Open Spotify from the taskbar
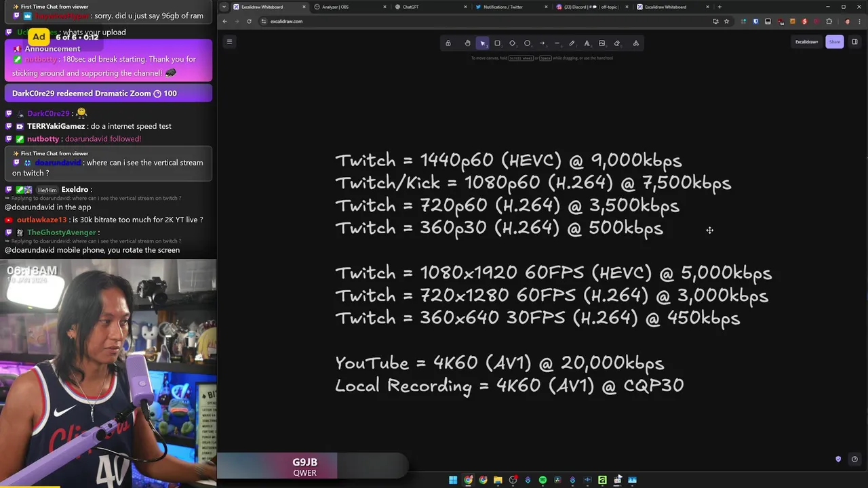868x488 pixels. [x=542, y=480]
